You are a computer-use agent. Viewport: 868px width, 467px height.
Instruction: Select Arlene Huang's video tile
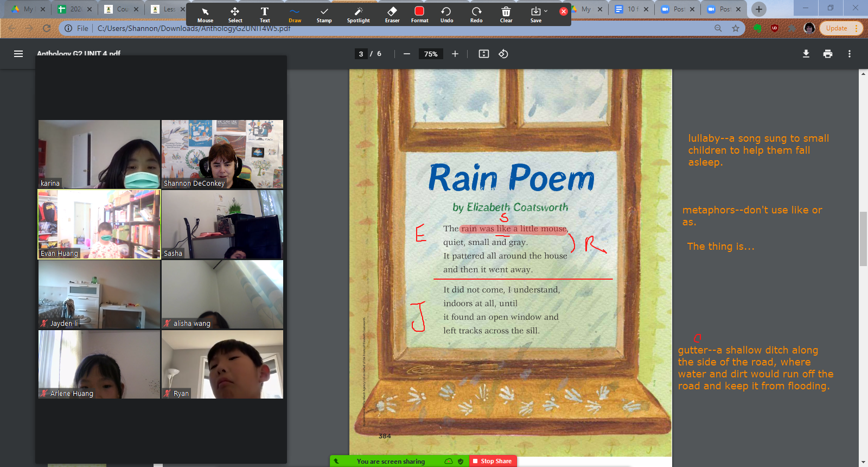99,364
